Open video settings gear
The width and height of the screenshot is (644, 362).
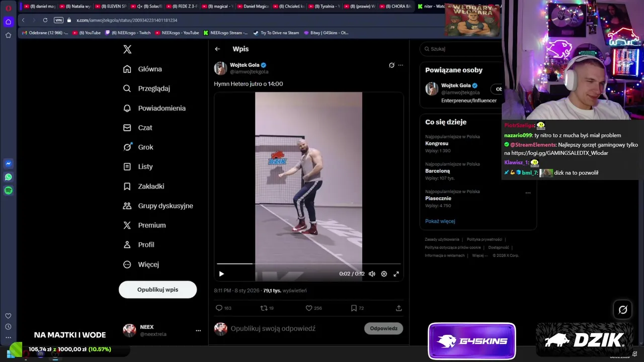click(x=384, y=274)
